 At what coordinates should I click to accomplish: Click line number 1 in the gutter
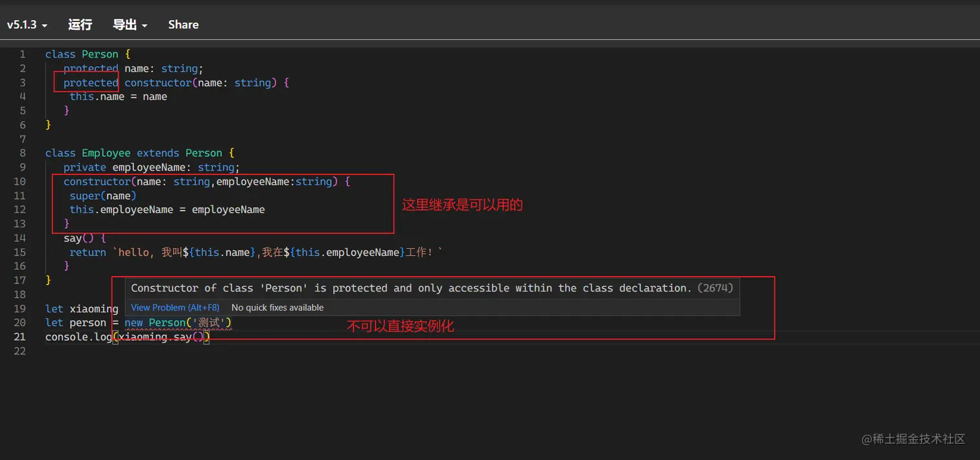[23, 54]
